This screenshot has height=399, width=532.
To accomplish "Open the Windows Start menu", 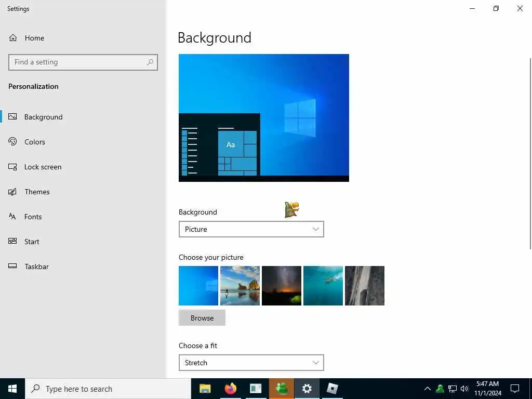I will click(12, 389).
